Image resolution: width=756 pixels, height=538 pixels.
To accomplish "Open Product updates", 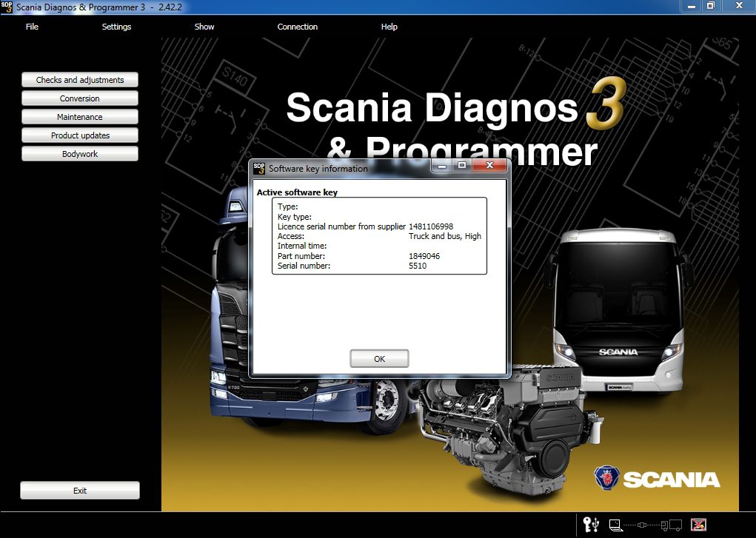I will 79,135.
